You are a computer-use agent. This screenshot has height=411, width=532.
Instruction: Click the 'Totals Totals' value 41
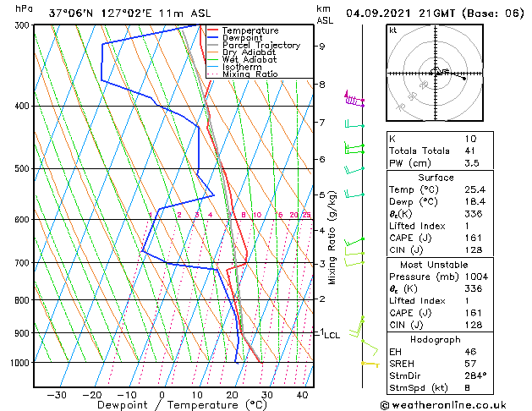[x=469, y=151]
